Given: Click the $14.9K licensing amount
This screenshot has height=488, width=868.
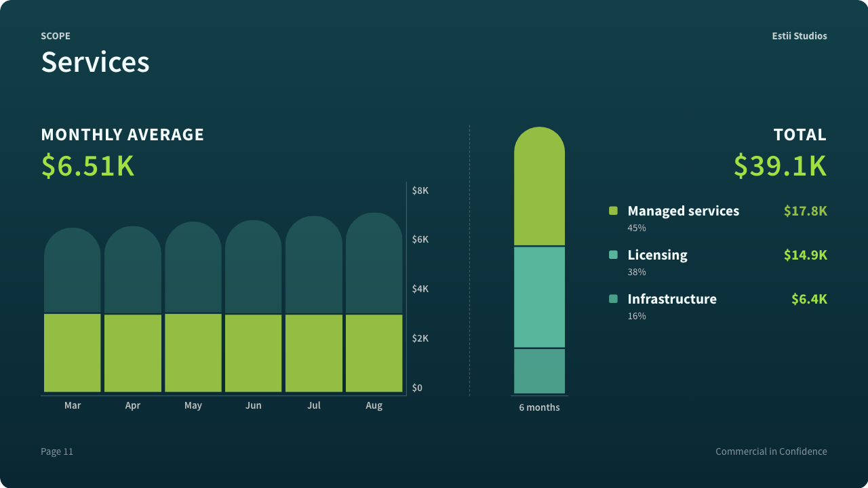Looking at the screenshot, I should pyautogui.click(x=806, y=255).
